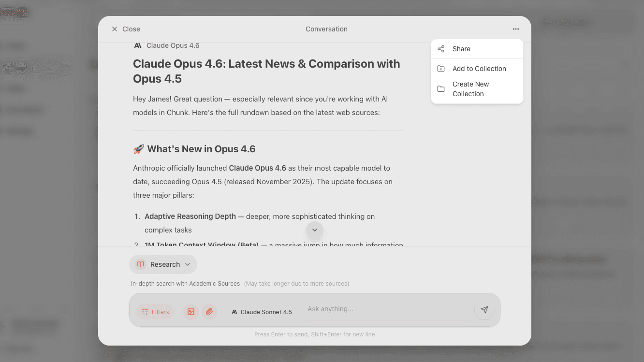
Task: Open the Filters button
Action: tap(155, 312)
